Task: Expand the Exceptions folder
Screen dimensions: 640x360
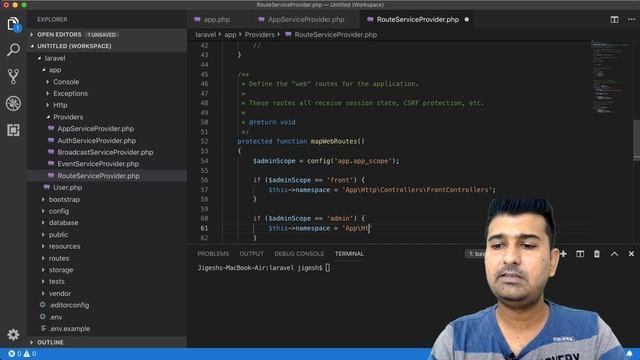Action: point(70,93)
